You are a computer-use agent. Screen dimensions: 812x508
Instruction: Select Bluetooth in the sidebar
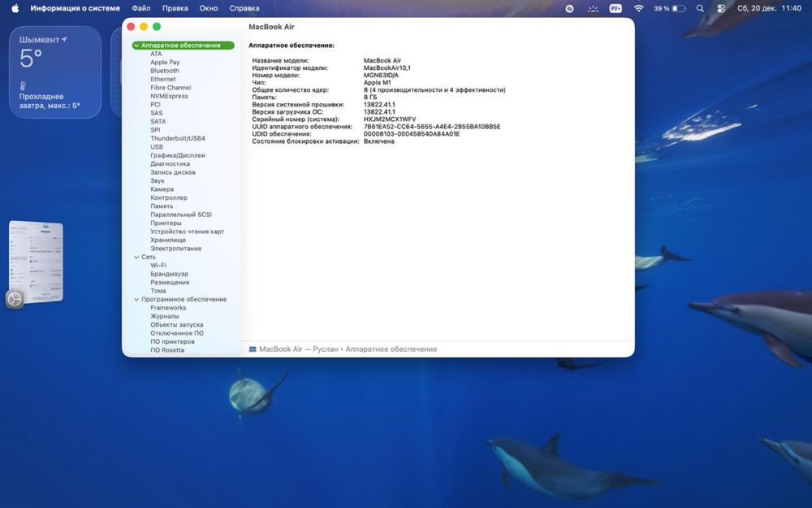pyautogui.click(x=165, y=71)
